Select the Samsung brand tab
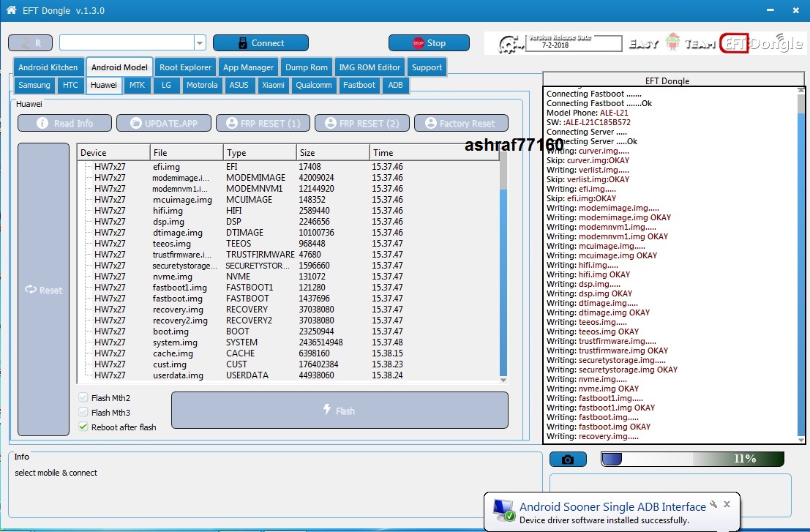The width and height of the screenshot is (810, 532). coord(34,85)
